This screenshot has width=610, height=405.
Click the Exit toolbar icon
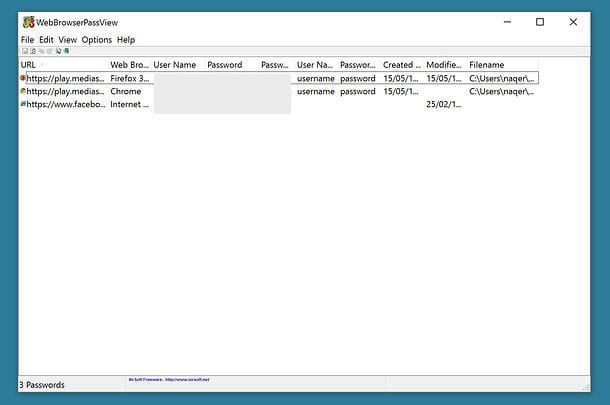pos(66,51)
